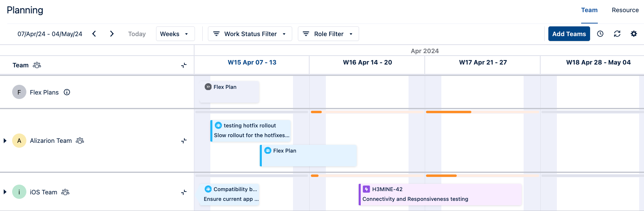Screen dimensions: 644x211
Task: Switch to the Resource tab
Action: (x=625, y=10)
